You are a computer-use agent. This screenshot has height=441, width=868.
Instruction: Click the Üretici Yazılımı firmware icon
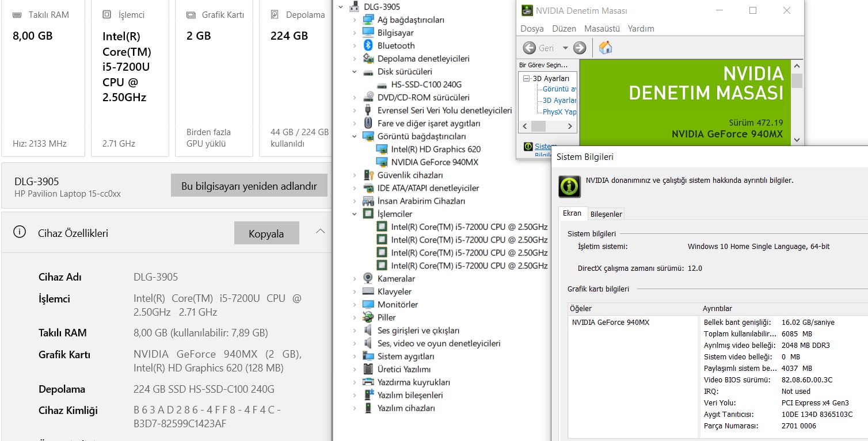[x=368, y=369]
